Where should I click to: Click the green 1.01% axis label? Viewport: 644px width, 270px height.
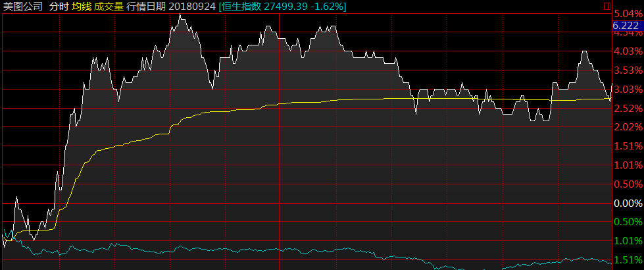(628, 241)
